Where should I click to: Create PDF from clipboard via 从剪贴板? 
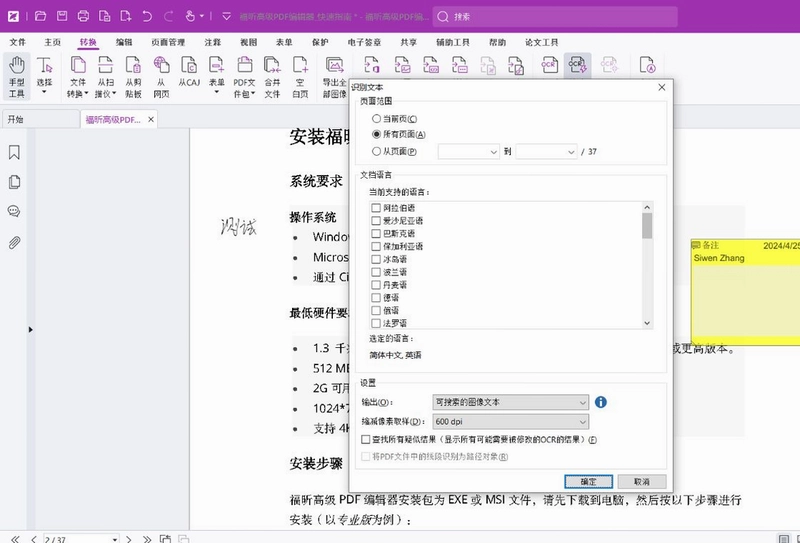(x=133, y=77)
